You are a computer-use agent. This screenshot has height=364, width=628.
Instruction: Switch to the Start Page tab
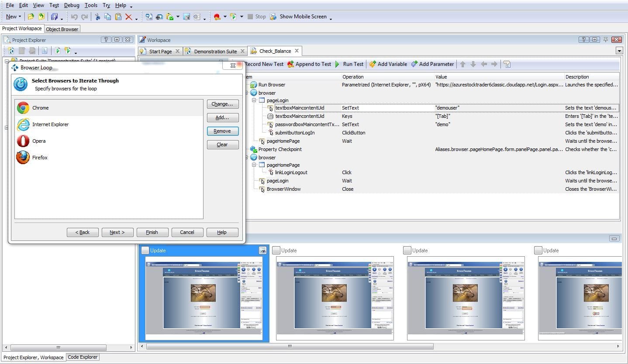coord(160,51)
